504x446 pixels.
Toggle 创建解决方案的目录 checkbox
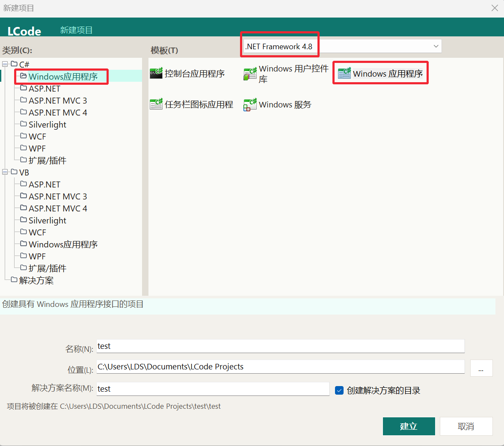pyautogui.click(x=339, y=390)
